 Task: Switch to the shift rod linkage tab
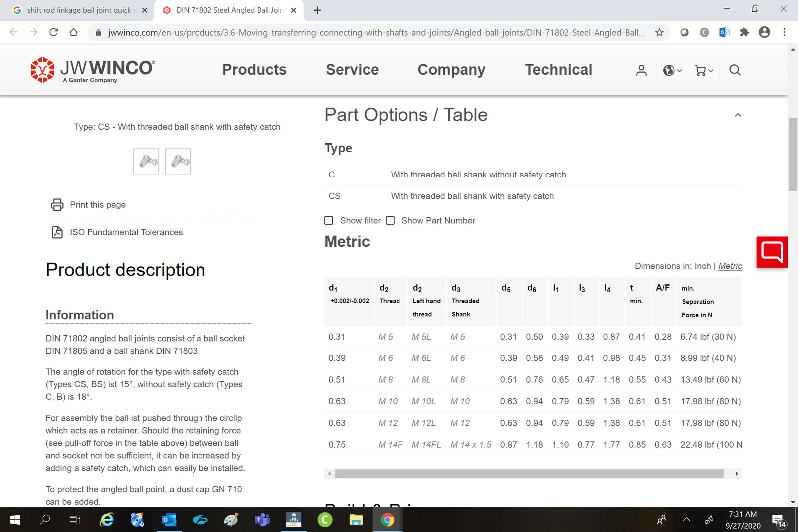(79, 10)
